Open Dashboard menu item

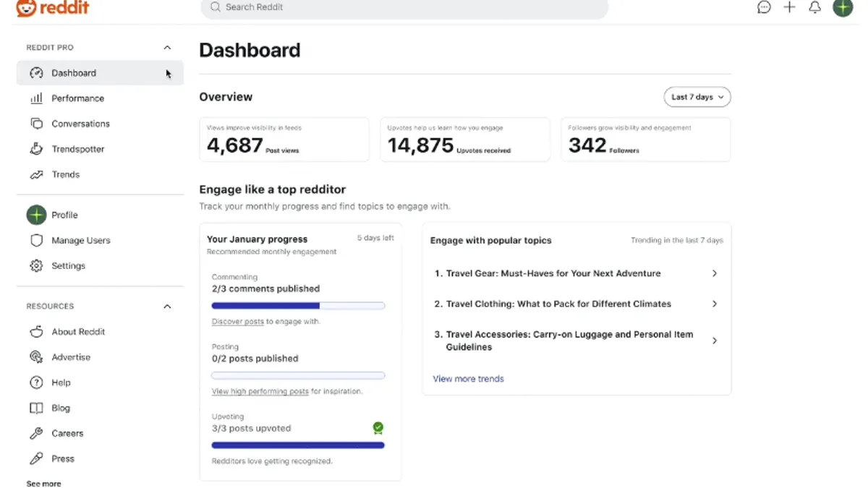point(100,73)
